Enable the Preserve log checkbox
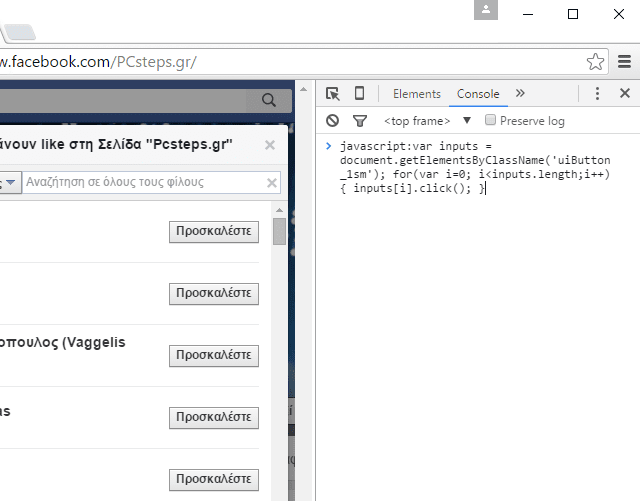Screen dimensions: 640x501 [x=490, y=120]
